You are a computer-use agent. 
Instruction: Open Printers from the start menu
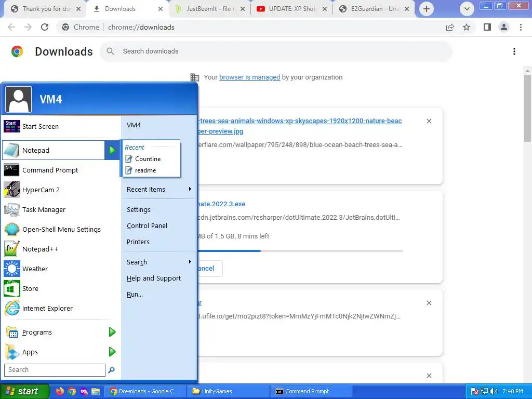tap(159, 242)
